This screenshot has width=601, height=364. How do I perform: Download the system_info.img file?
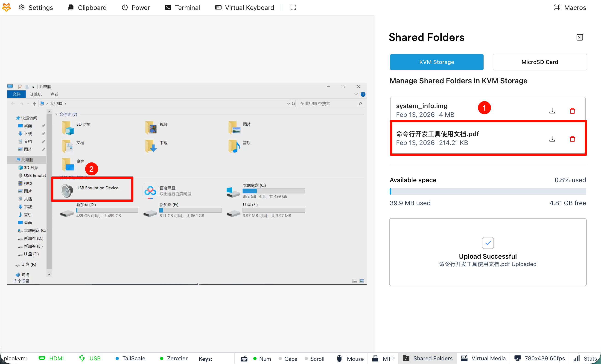pyautogui.click(x=552, y=111)
